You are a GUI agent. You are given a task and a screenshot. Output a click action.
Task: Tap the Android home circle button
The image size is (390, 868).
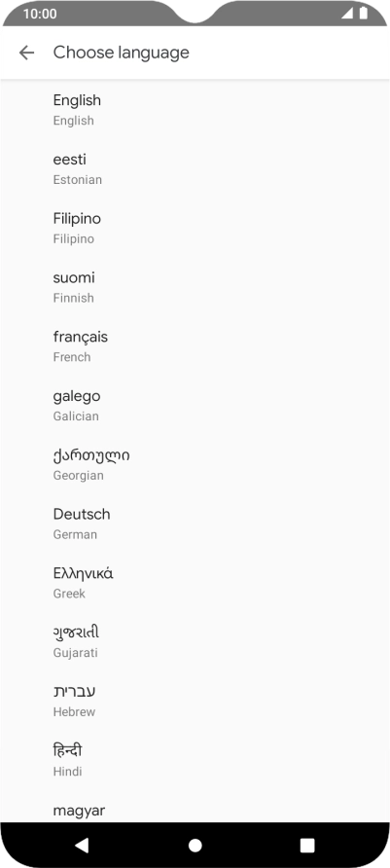click(195, 845)
